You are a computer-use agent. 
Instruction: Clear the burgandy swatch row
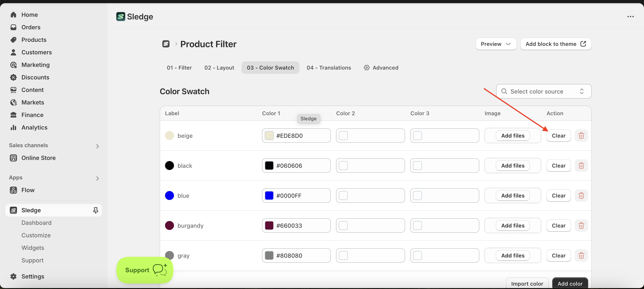tap(559, 225)
